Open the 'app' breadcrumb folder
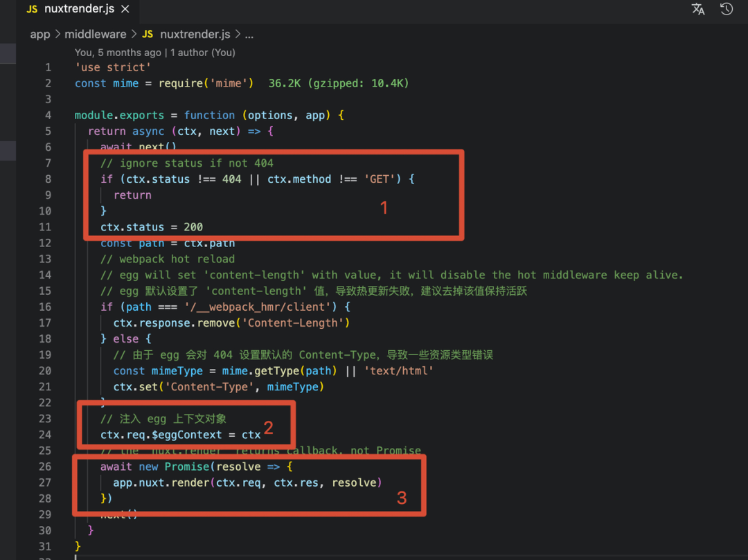Image resolution: width=748 pixels, height=560 pixels. tap(40, 34)
